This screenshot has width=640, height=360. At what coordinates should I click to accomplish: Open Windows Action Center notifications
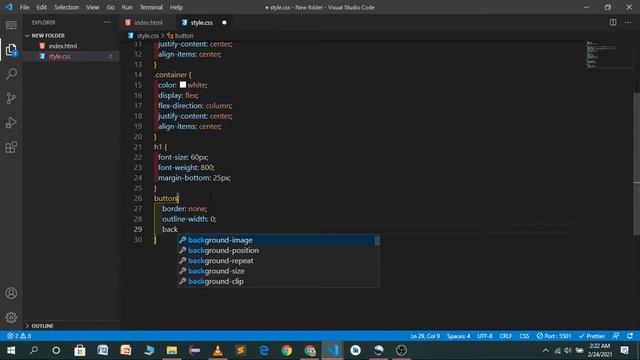[x=624, y=350]
